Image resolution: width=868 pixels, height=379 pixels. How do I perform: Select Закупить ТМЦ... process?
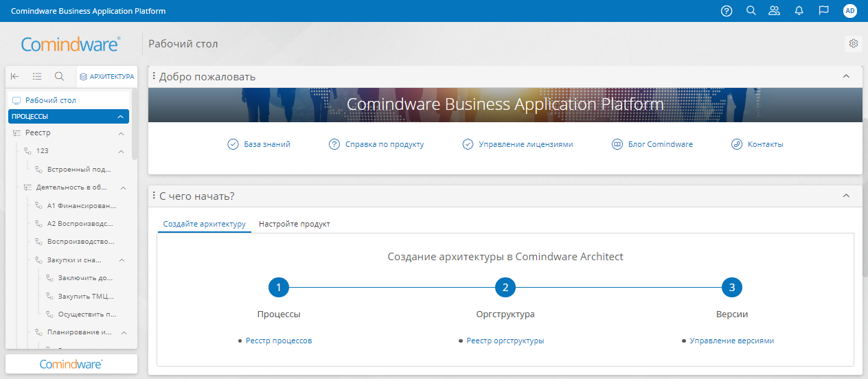86,297
